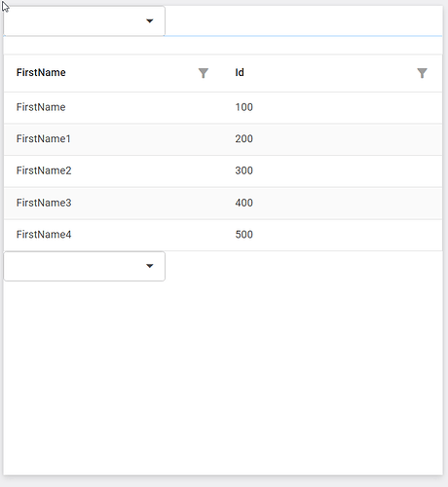Select the cell with value 200

point(332,139)
